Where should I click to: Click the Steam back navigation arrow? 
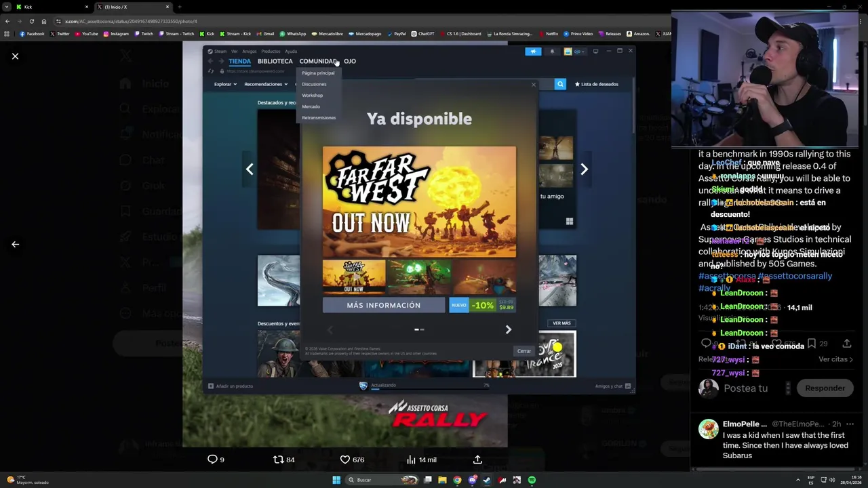pos(210,61)
